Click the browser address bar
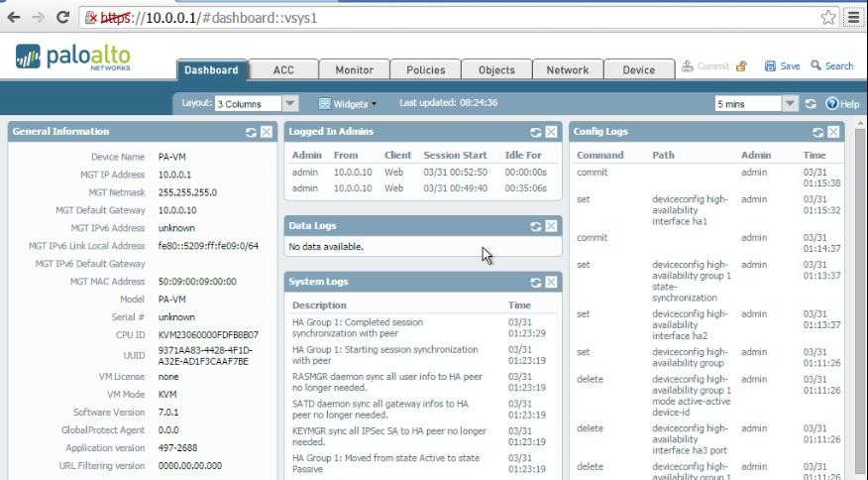 [x=446, y=17]
